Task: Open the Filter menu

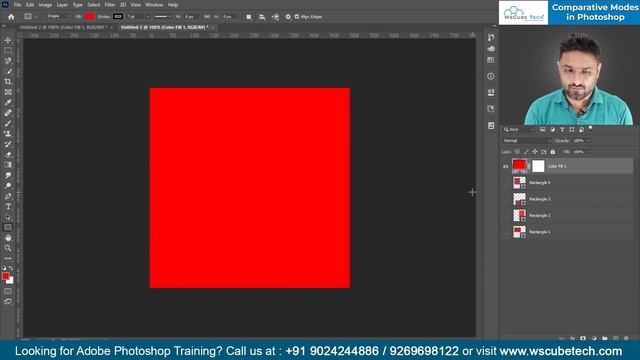Action: [x=110, y=5]
